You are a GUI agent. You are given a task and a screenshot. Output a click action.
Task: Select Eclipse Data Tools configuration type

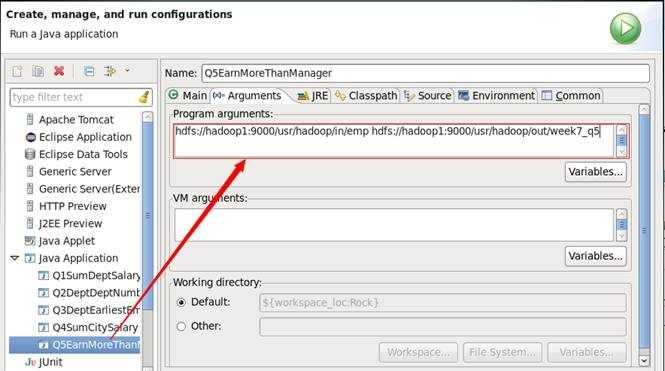(83, 154)
